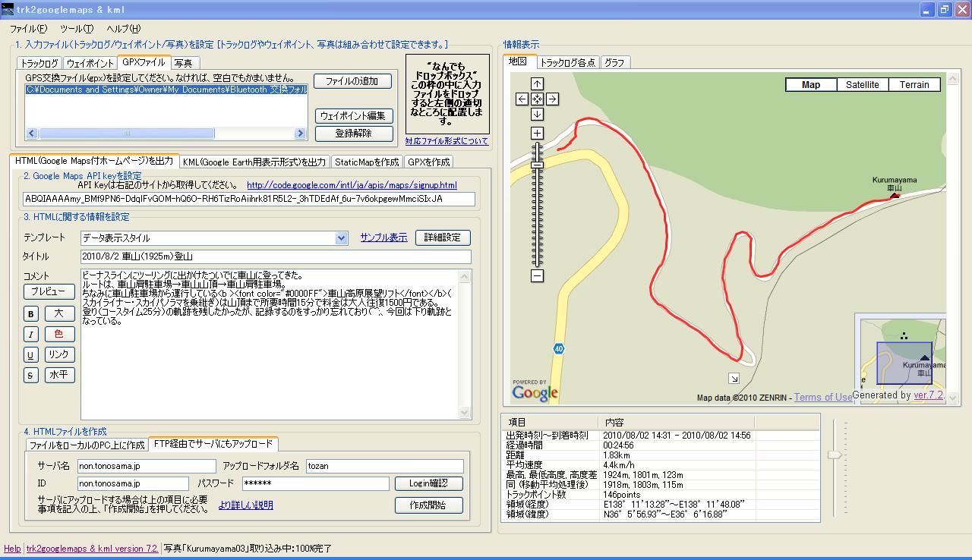The image size is (972, 560).
Task: Select ファイルをローカルのPC上に作成 tab
Action: [x=87, y=445]
